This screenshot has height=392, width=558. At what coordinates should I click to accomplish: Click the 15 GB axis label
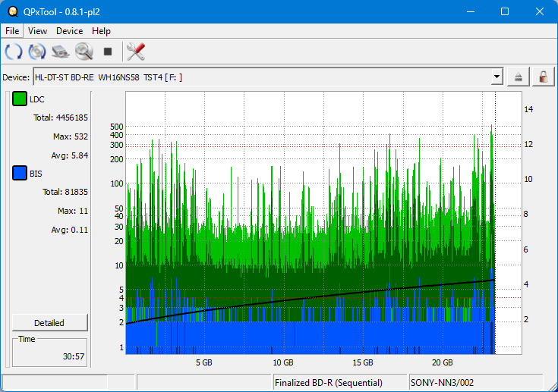pyautogui.click(x=363, y=362)
